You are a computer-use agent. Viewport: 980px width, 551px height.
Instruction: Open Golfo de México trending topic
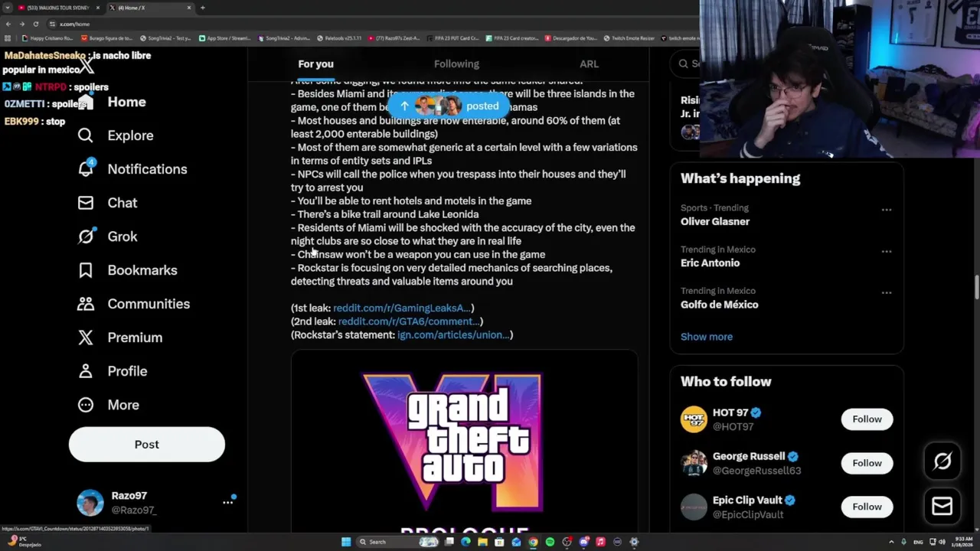pyautogui.click(x=720, y=304)
